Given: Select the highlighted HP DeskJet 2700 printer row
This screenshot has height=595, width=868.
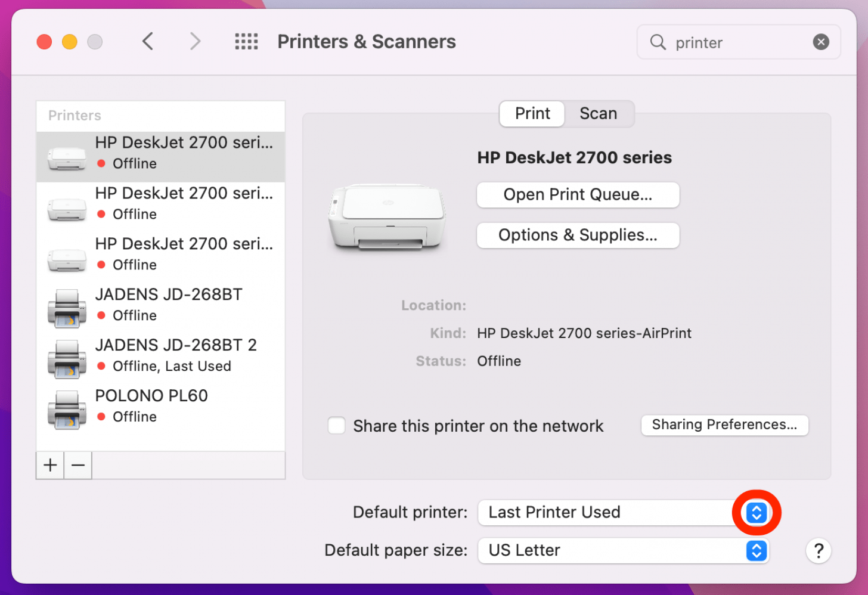Looking at the screenshot, I should tap(160, 157).
